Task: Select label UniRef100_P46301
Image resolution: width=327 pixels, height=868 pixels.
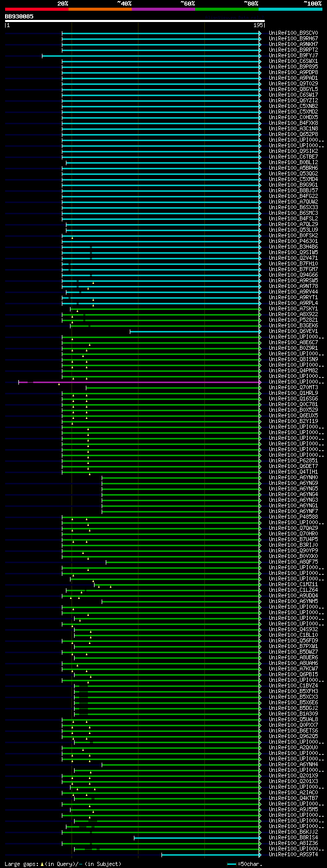Action: pyautogui.click(x=293, y=241)
